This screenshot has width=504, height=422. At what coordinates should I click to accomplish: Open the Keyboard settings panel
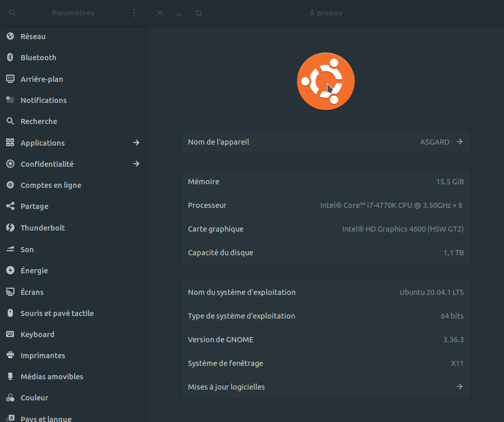point(37,335)
